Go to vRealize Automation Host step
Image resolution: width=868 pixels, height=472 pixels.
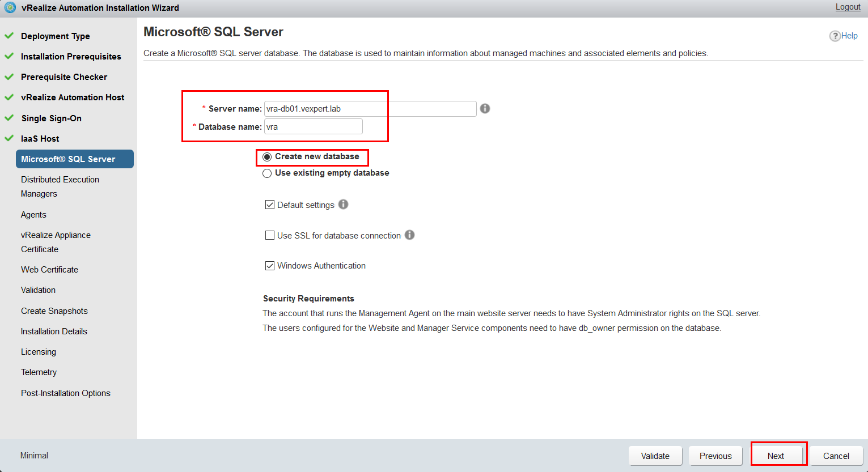point(73,97)
